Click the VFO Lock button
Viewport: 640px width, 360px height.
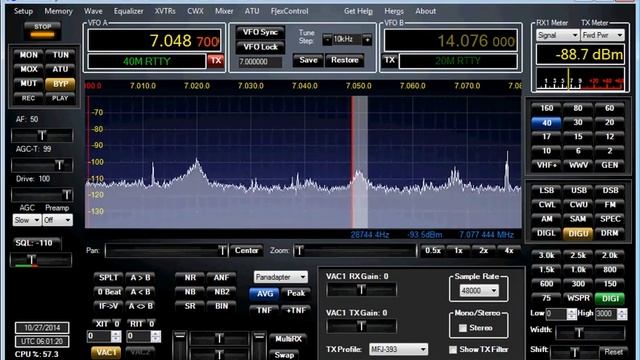(260, 47)
